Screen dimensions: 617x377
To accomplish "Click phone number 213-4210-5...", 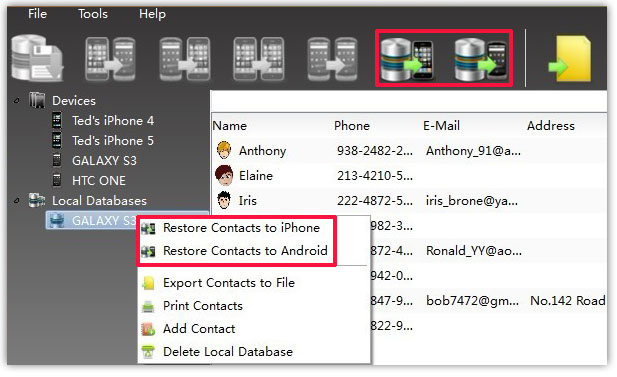I will click(375, 176).
